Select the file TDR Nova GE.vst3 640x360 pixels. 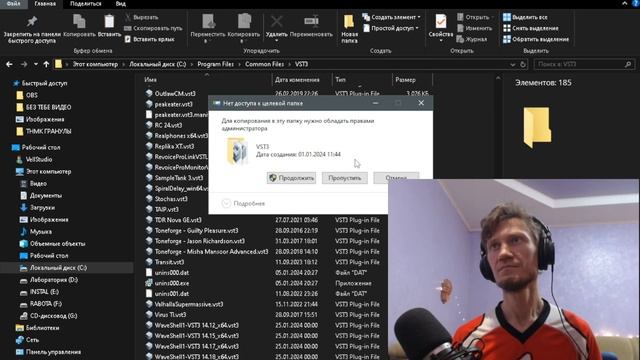(178, 220)
